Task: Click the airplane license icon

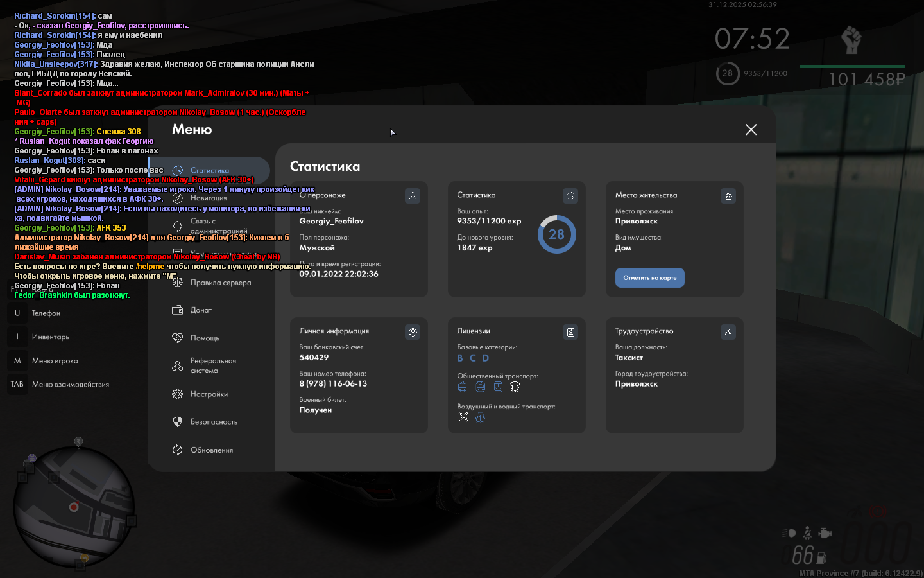Action: (x=463, y=417)
